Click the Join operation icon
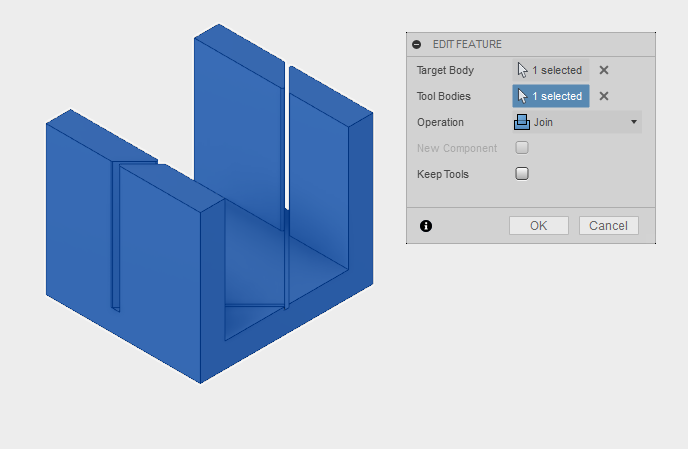Image resolution: width=688 pixels, height=449 pixels. coord(522,122)
